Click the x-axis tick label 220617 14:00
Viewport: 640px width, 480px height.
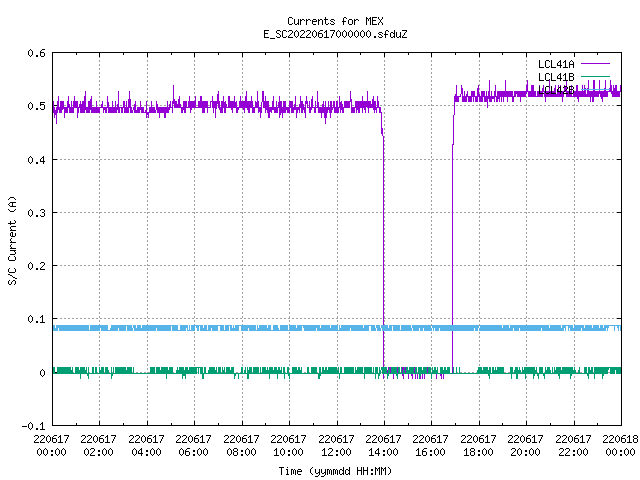tap(383, 446)
